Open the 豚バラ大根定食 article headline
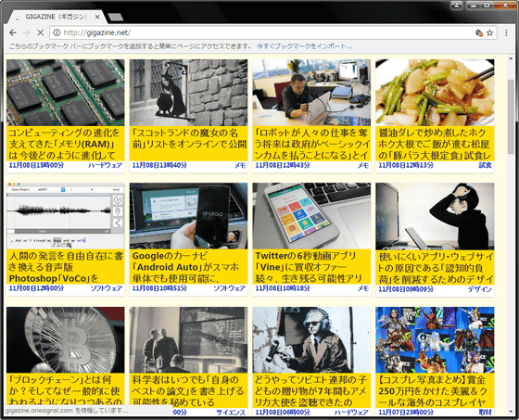This screenshot has width=519, height=420. pos(435,144)
